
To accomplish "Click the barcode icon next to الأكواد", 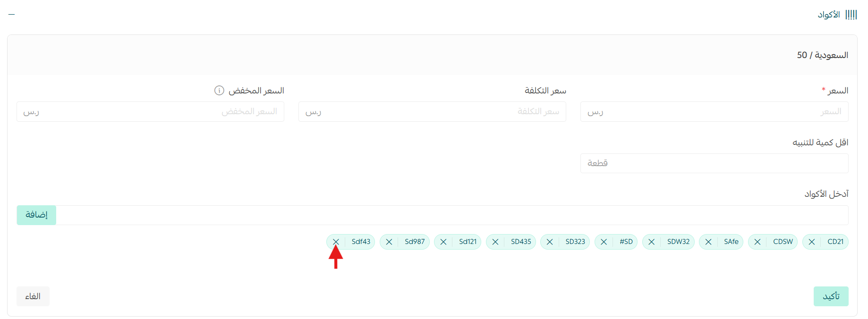I will coord(851,15).
